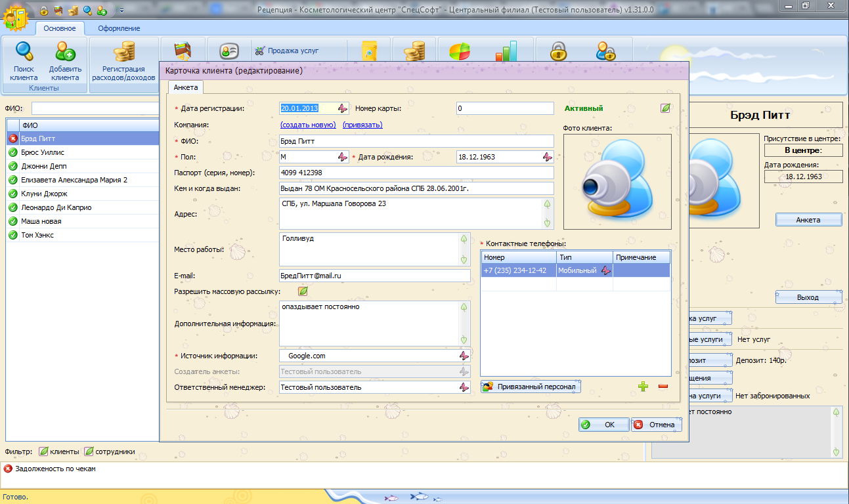This screenshot has width=849, height=504.
Task: Remove the phone number with red minus
Action: tap(663, 387)
